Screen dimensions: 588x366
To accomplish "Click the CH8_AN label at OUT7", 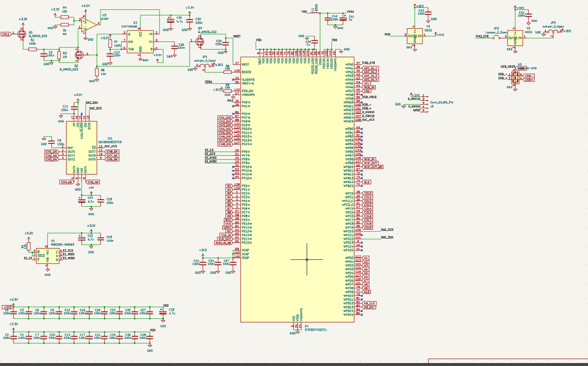I will (x=112, y=151).
